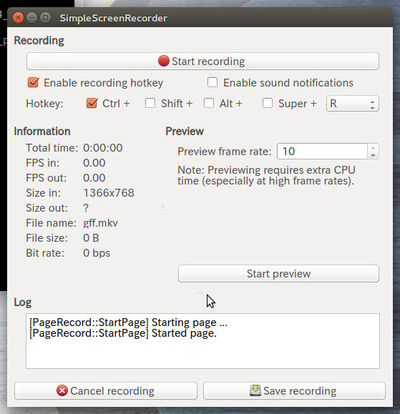The height and width of the screenshot is (414, 400).
Task: Minimize the SimpleScreenRecorder window
Action: 32,17
